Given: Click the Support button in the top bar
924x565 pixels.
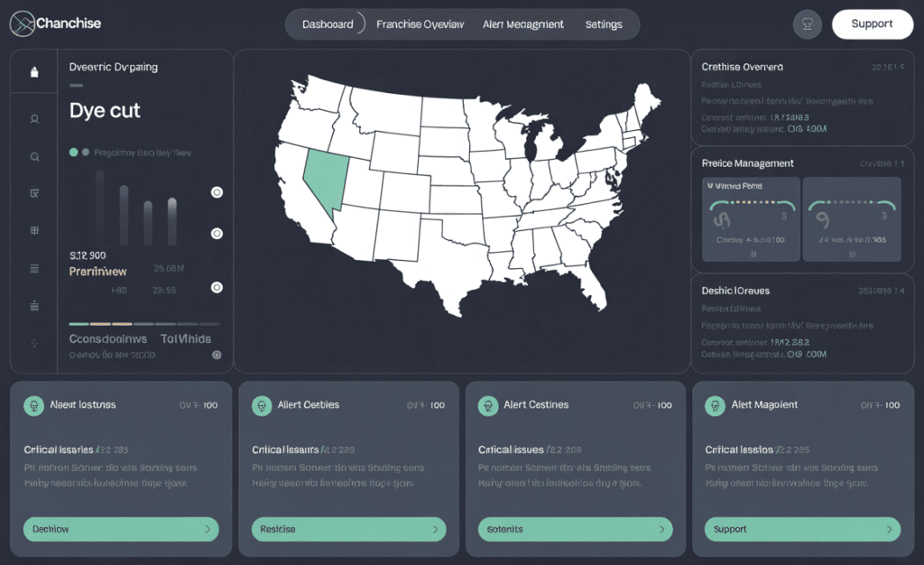Looking at the screenshot, I should click(872, 24).
